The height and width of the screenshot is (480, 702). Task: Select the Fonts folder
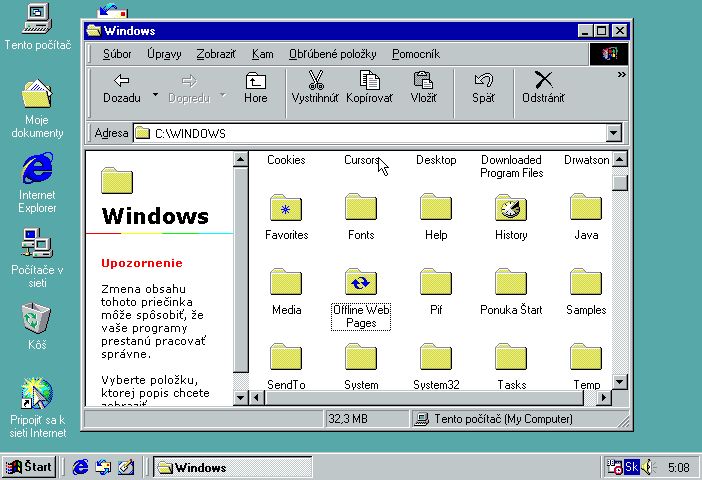click(361, 208)
